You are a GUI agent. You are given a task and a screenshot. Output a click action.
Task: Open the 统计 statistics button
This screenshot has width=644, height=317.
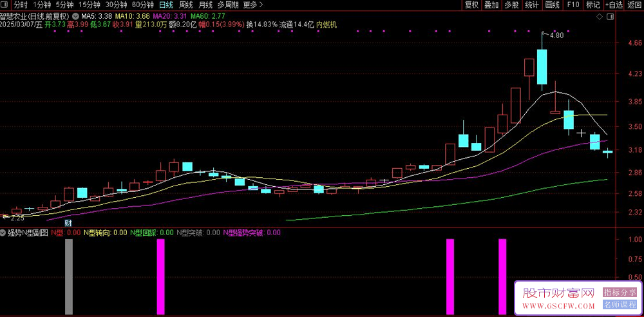tap(532, 5)
